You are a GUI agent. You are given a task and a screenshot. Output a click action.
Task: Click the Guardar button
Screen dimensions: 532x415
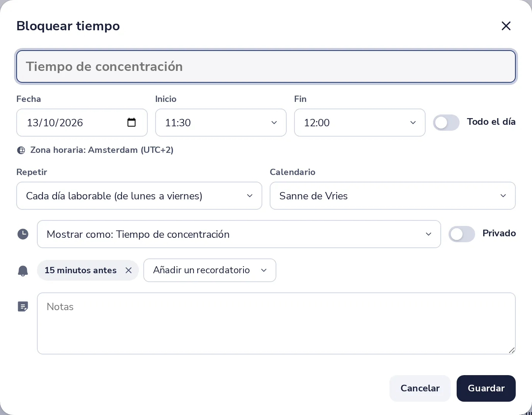tap(486, 388)
